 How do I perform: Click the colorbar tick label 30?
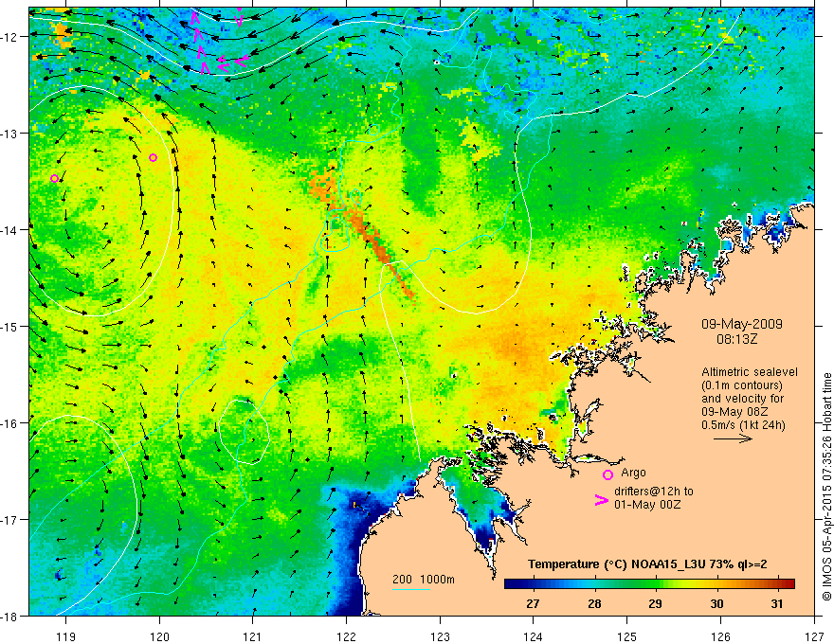717,603
